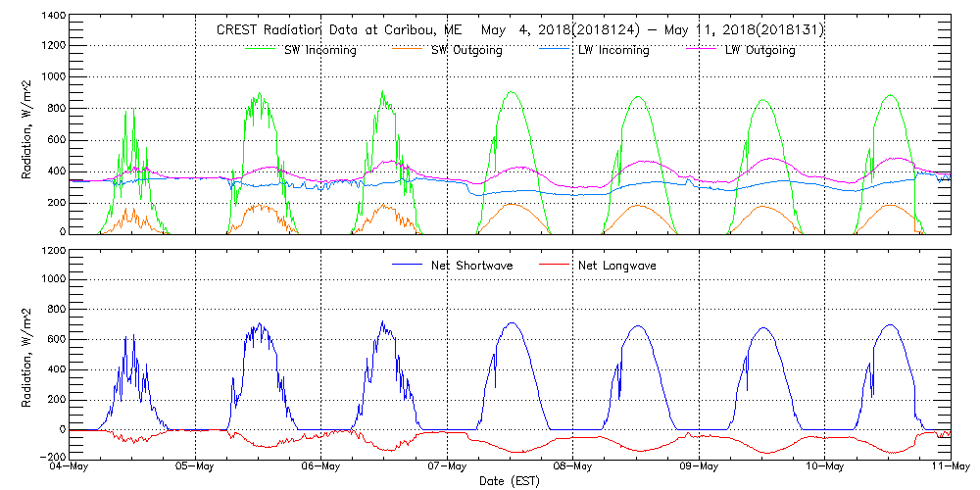The image size is (980, 490).
Task: Click the Date (EST) x-axis title
Action: 510,481
